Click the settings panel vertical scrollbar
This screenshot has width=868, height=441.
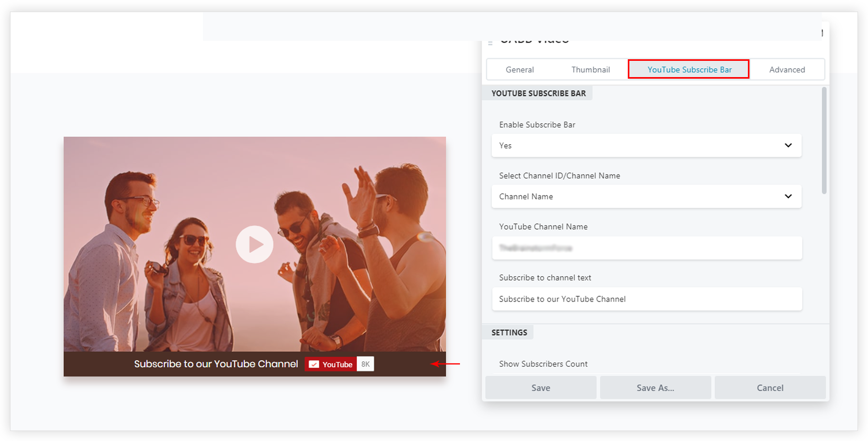coord(824,141)
